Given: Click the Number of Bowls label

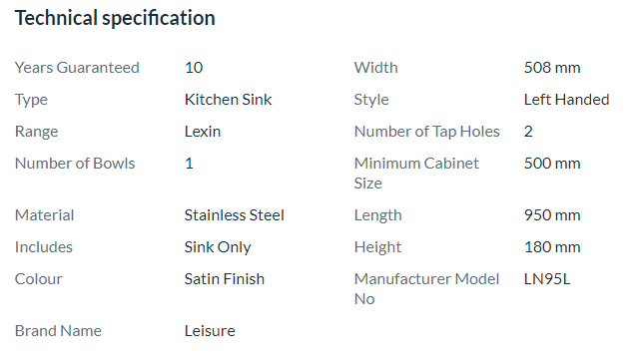Looking at the screenshot, I should click(x=75, y=164).
